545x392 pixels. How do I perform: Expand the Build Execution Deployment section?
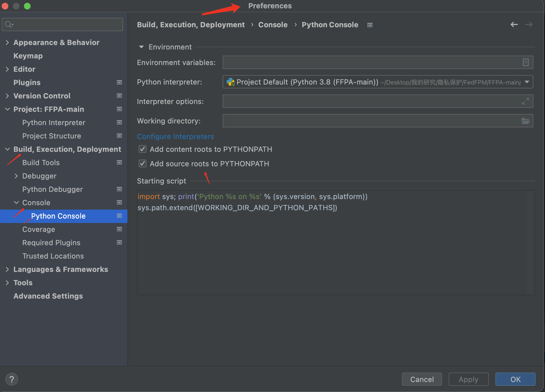click(x=7, y=149)
